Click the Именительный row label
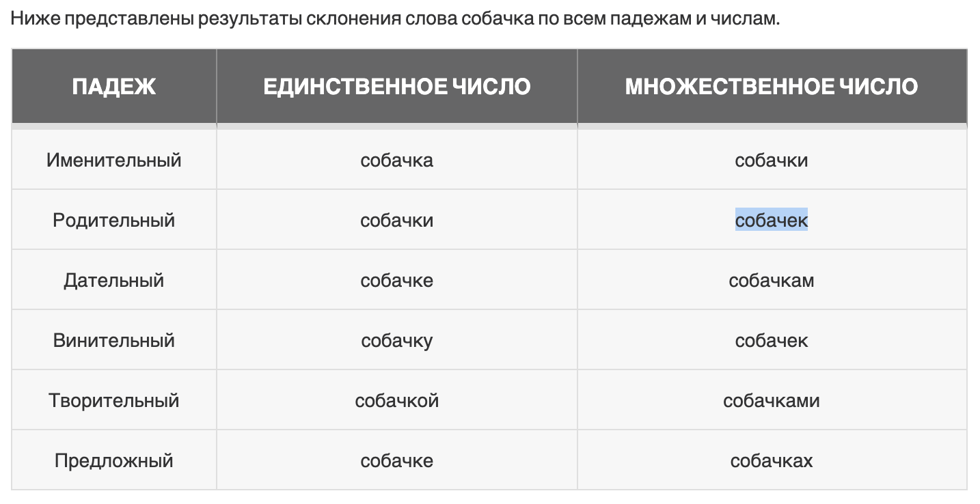Viewport: 980px width, 504px height. pyautogui.click(x=114, y=160)
